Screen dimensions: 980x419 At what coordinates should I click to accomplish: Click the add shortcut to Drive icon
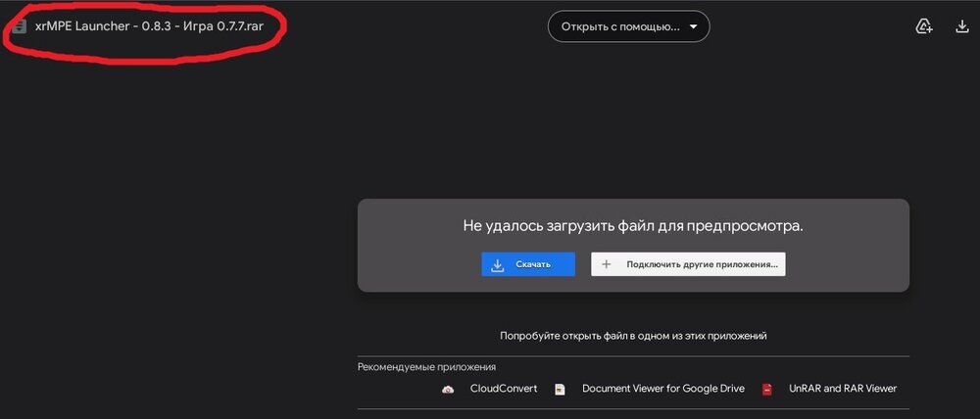coord(924,26)
